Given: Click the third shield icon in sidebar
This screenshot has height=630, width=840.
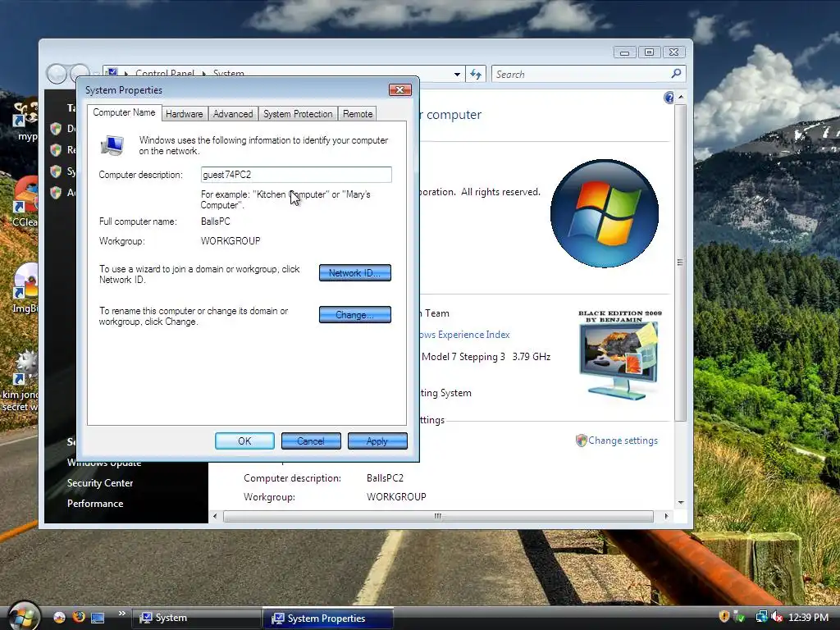Looking at the screenshot, I should 56,171.
